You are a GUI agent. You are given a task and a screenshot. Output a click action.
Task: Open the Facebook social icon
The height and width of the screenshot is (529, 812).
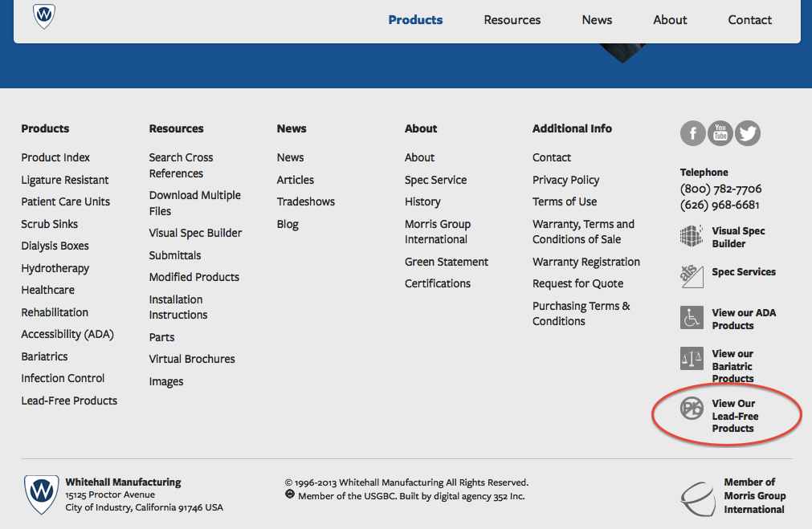tap(692, 133)
